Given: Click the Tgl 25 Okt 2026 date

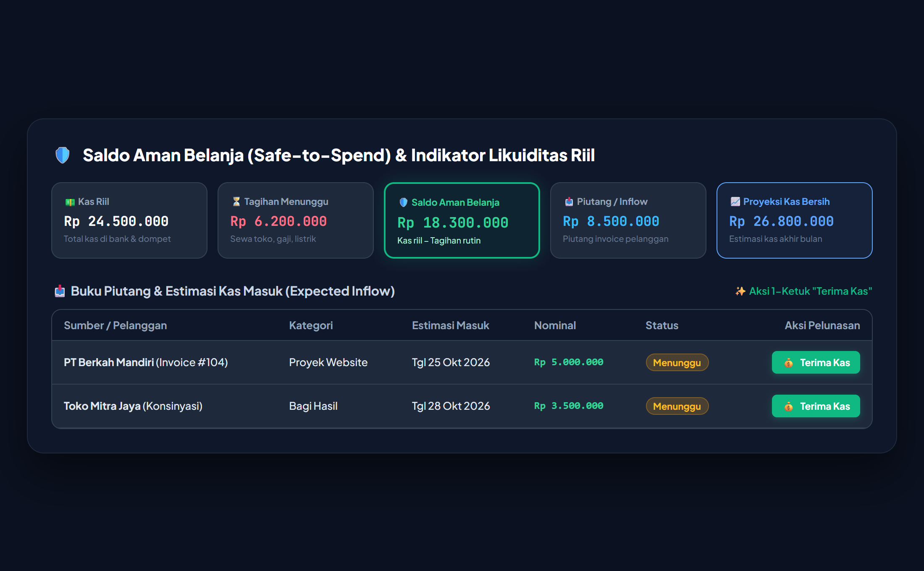Looking at the screenshot, I should (x=451, y=362).
